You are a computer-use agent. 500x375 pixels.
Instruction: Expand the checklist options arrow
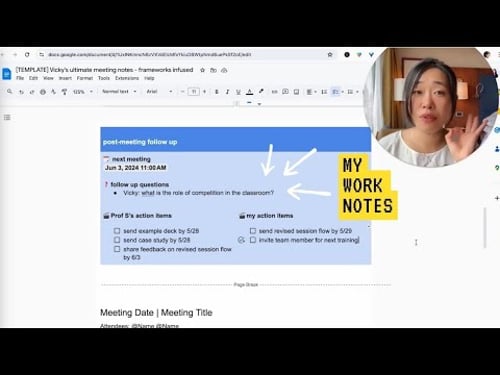pyautogui.click(x=342, y=92)
